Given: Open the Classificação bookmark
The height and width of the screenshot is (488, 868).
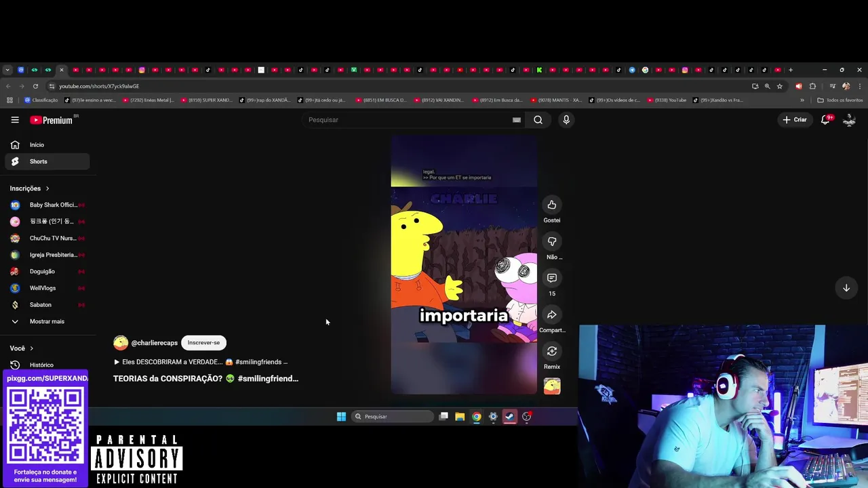Looking at the screenshot, I should pos(41,100).
